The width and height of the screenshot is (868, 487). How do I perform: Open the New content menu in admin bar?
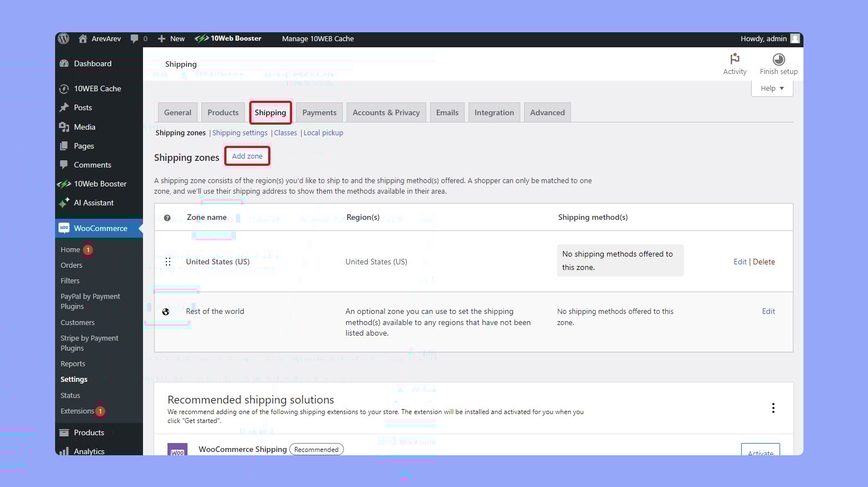tap(171, 38)
